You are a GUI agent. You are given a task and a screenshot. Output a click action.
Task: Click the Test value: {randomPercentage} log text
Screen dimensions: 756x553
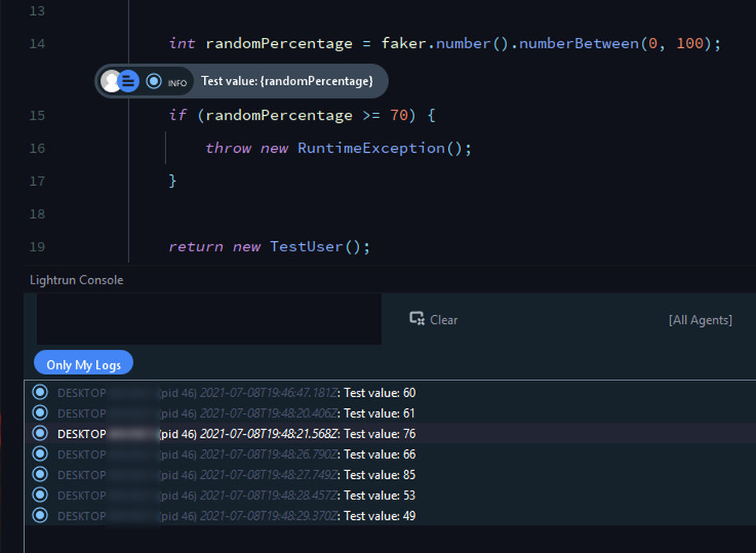tap(287, 81)
